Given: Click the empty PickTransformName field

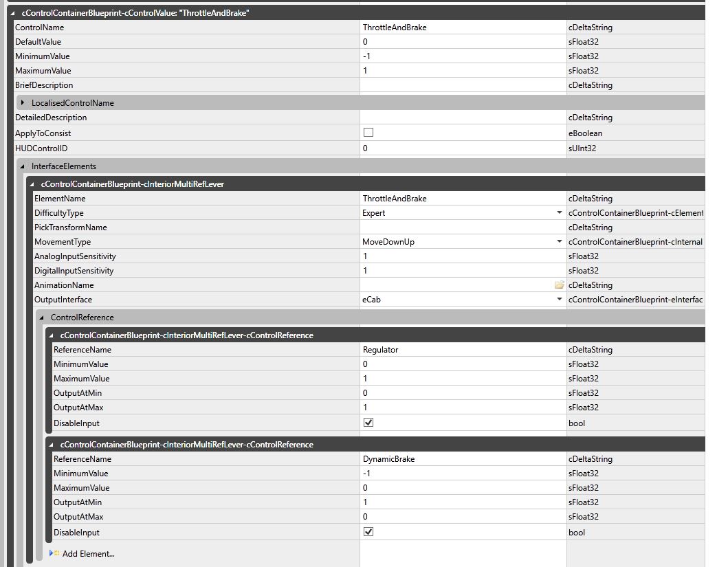Looking at the screenshot, I should point(462,227).
